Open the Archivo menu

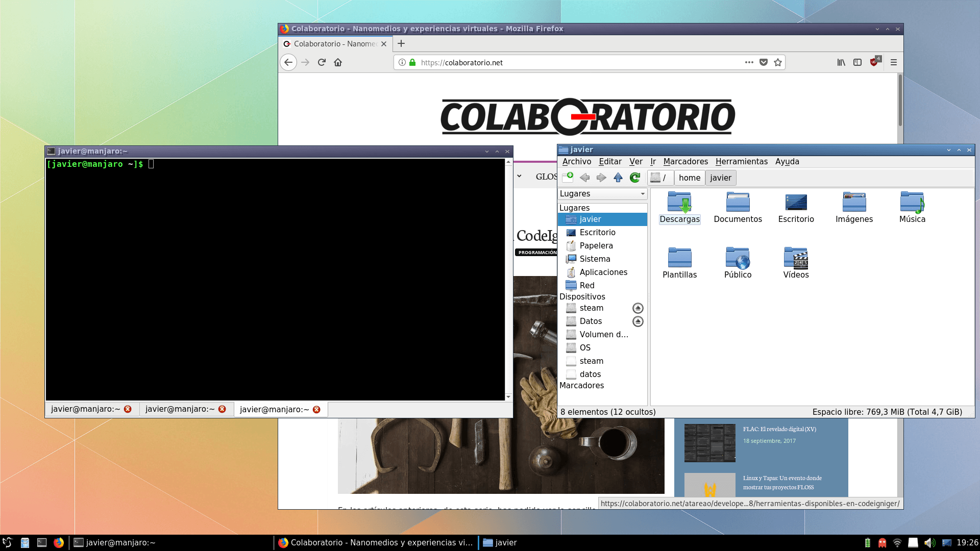pyautogui.click(x=577, y=162)
